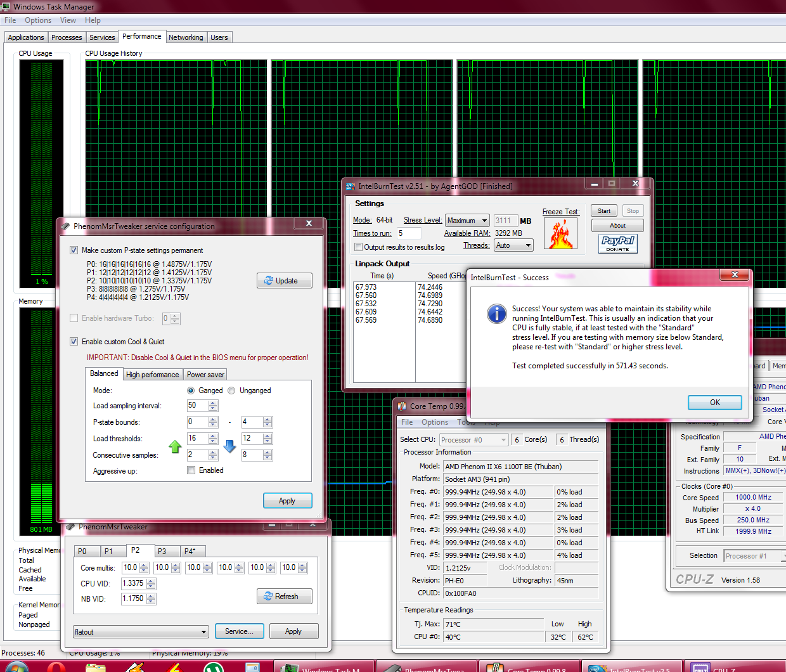Screen dimensions: 786x672
Task: Switch to CPU-Z taskbar button
Action: point(735,667)
